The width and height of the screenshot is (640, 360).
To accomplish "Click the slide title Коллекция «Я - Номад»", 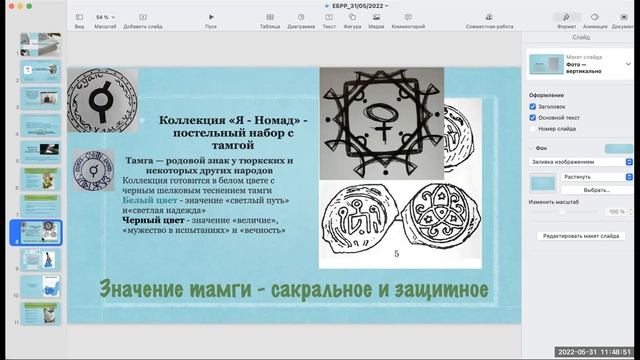I will (233, 132).
